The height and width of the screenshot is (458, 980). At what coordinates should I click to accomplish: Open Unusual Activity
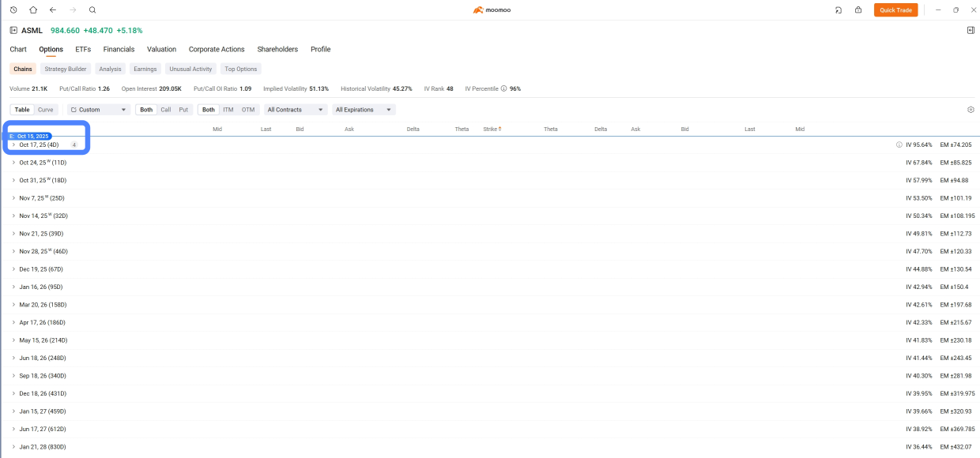[190, 69]
